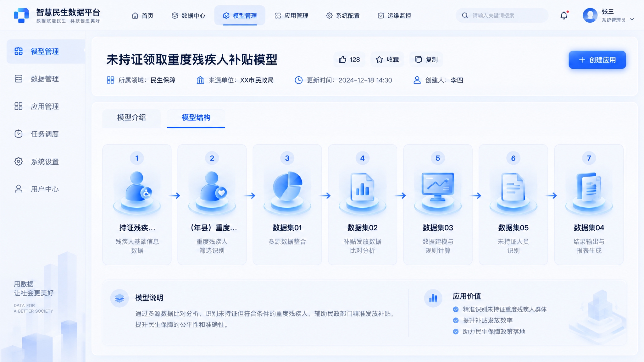Click the 应用价值 bar chart icon
The image size is (644, 362).
433,298
